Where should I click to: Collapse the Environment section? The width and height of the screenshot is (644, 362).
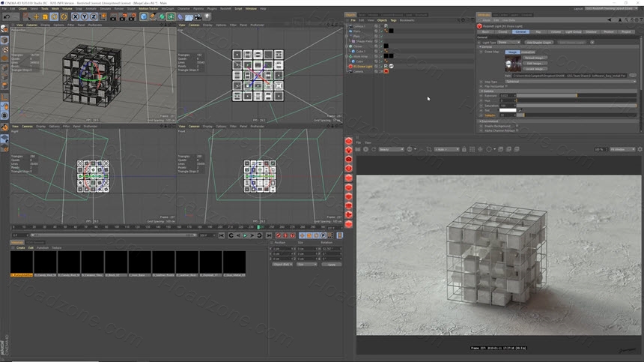pos(480,121)
